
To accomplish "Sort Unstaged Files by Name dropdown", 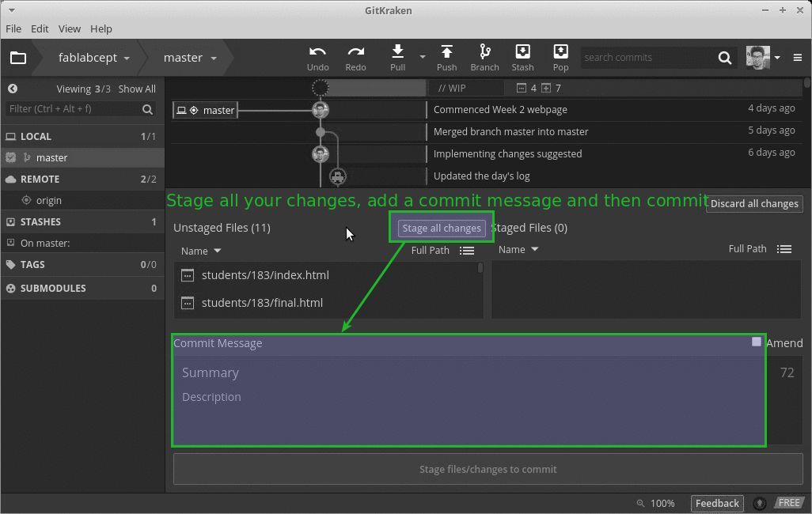I will pyautogui.click(x=201, y=251).
